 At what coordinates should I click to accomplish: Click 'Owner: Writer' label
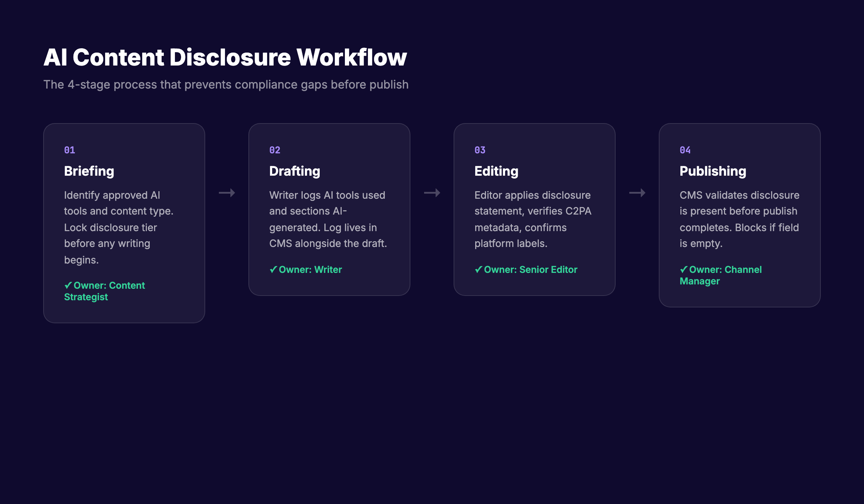(x=310, y=269)
